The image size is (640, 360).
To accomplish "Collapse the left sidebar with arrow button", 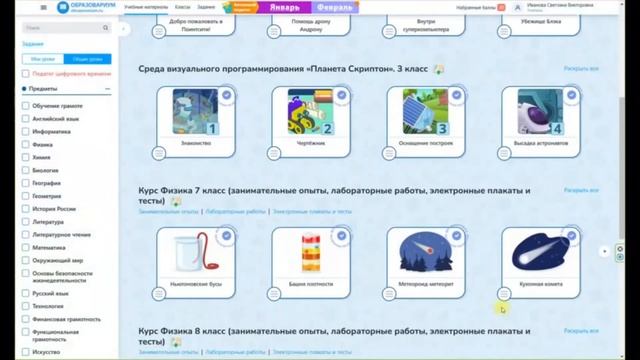I will coord(124,29).
